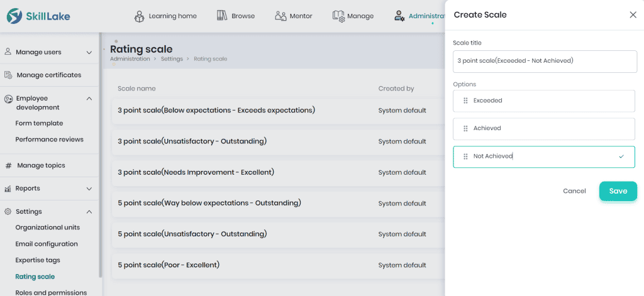The width and height of the screenshot is (644, 296).
Task: Collapse the Employee development section
Action: pyautogui.click(x=89, y=99)
